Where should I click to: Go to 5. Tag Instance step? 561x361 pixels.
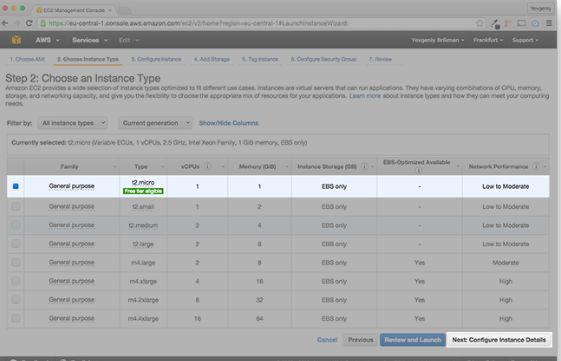click(x=260, y=59)
